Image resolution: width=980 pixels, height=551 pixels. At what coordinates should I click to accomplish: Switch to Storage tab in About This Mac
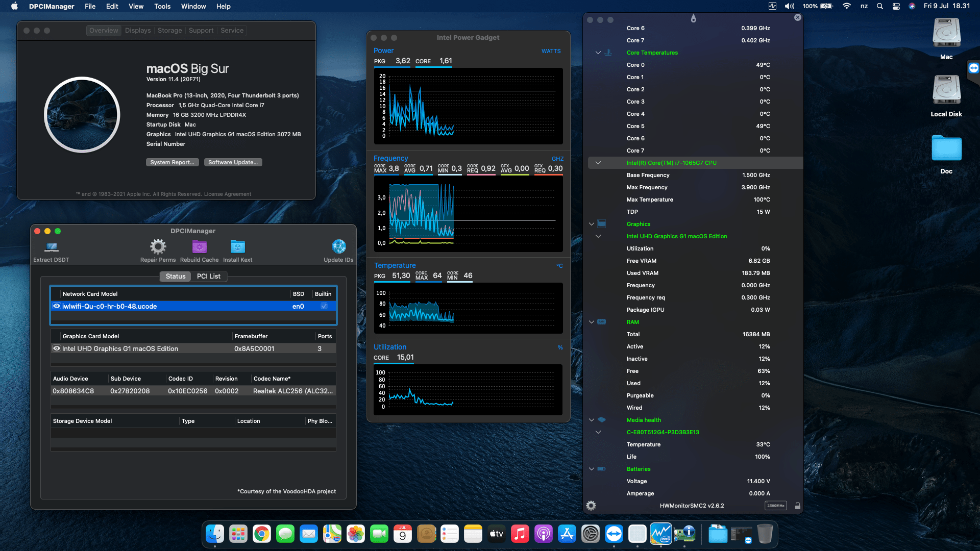(x=169, y=31)
